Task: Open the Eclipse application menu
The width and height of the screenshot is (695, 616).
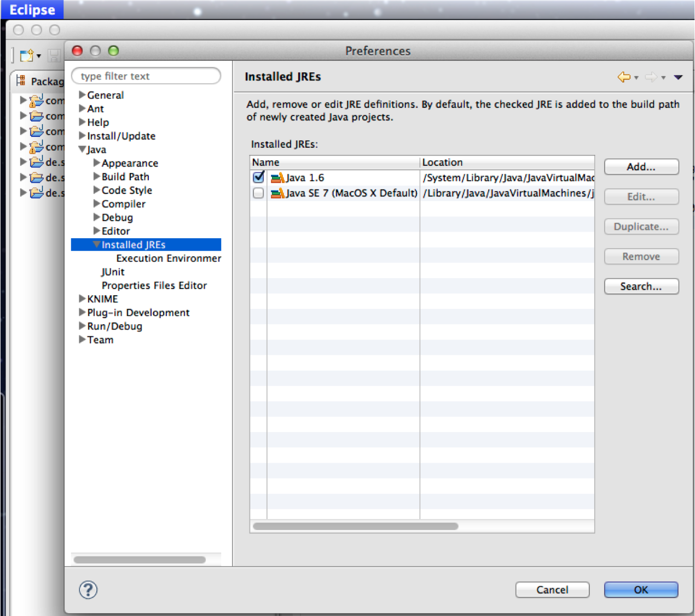Action: (32, 10)
